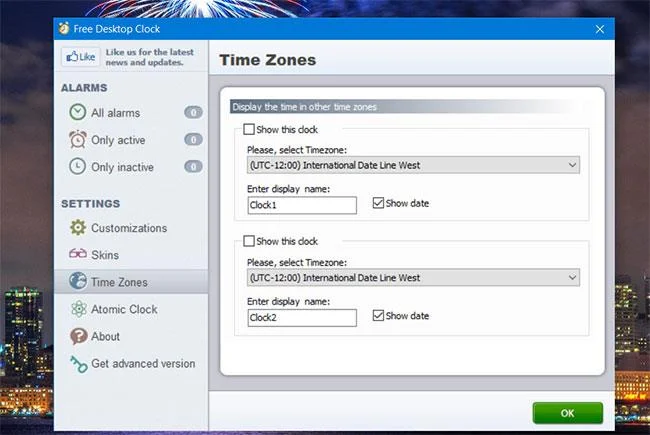
Task: Click the Time Zones page heading
Action: 268,60
